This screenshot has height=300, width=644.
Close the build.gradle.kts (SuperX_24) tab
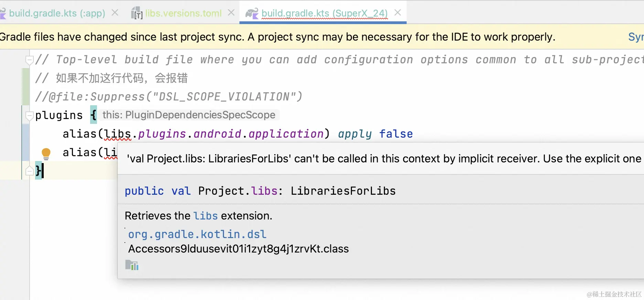pos(398,13)
